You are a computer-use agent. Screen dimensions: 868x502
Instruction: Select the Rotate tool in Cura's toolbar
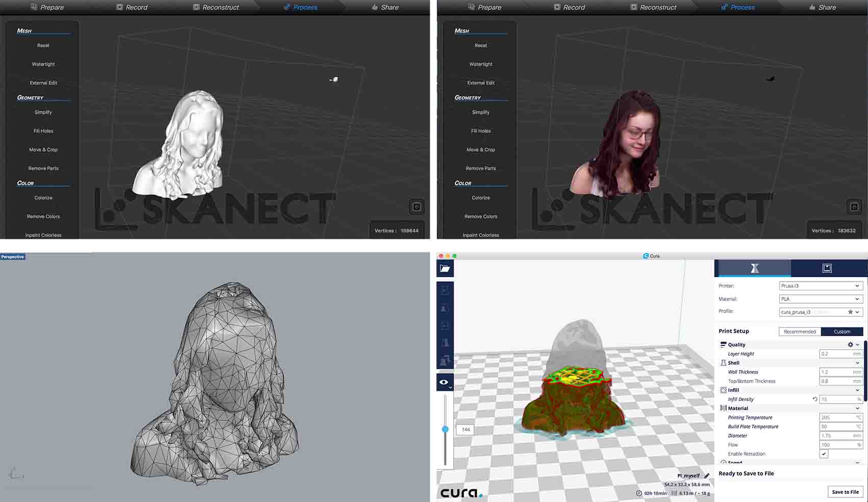pos(445,325)
